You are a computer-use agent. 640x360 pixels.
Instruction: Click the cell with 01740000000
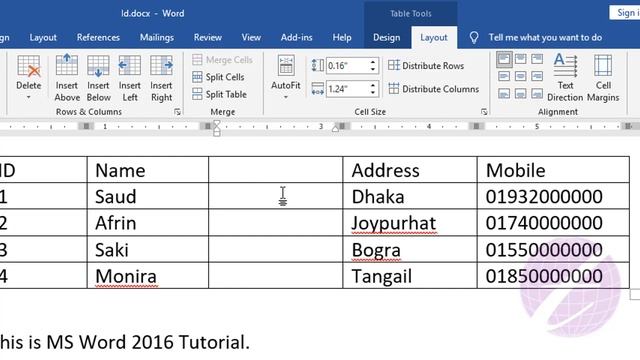click(553, 223)
